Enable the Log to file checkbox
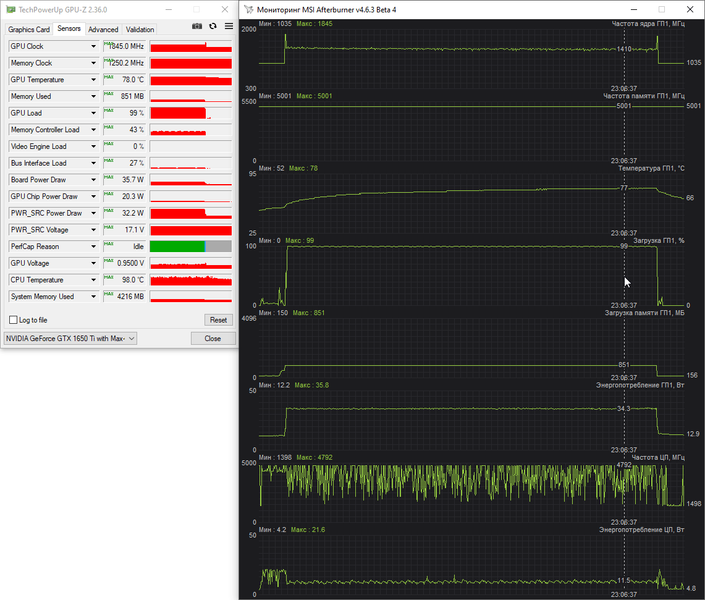This screenshot has width=705, height=600. point(13,320)
